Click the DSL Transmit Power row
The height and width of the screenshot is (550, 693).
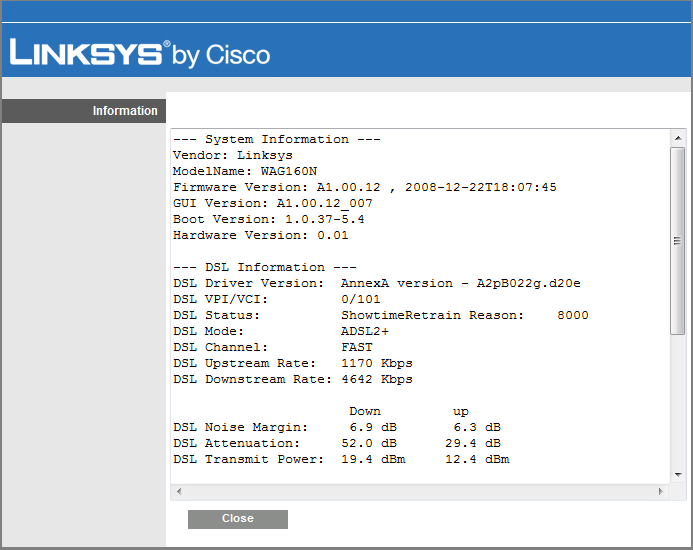coord(341,459)
